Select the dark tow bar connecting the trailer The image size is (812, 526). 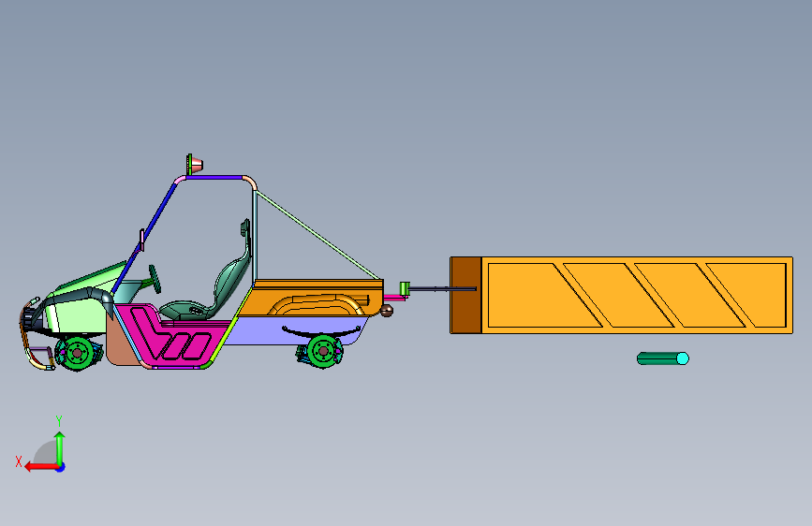(442, 288)
